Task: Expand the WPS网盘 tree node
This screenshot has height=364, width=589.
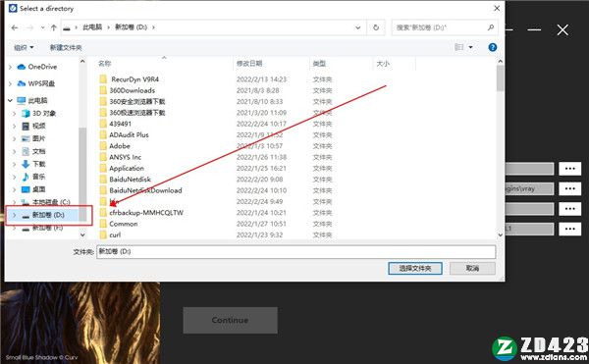Action: pos(10,83)
